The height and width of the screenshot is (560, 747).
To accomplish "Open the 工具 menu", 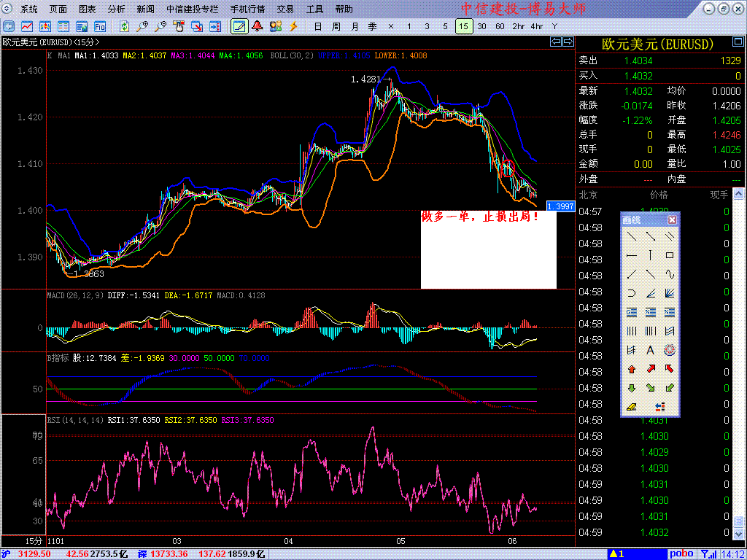I will 314,9.
